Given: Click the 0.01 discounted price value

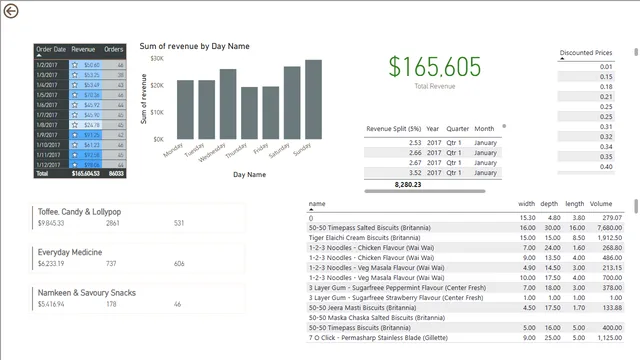Looking at the screenshot, I should click(x=606, y=67).
